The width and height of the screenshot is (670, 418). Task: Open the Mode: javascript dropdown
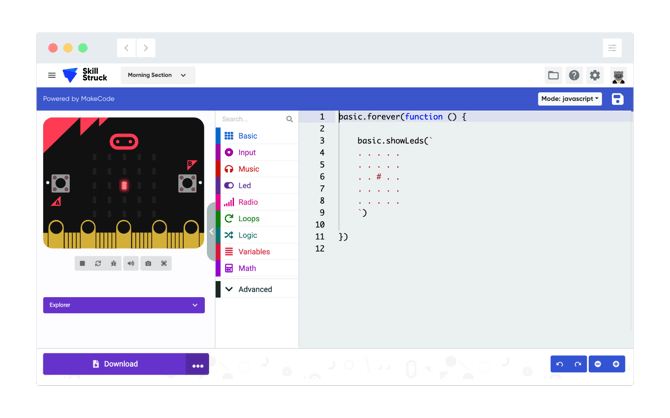point(570,99)
